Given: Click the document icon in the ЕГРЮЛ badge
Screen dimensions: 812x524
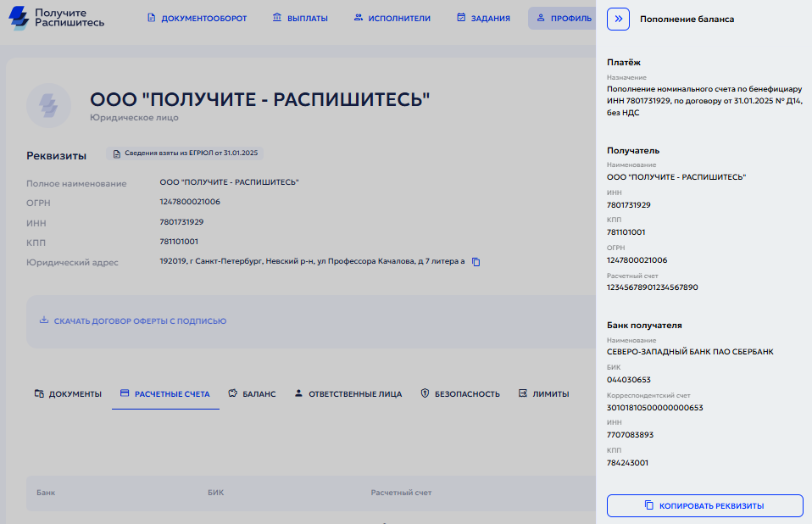Looking at the screenshot, I should point(116,153).
